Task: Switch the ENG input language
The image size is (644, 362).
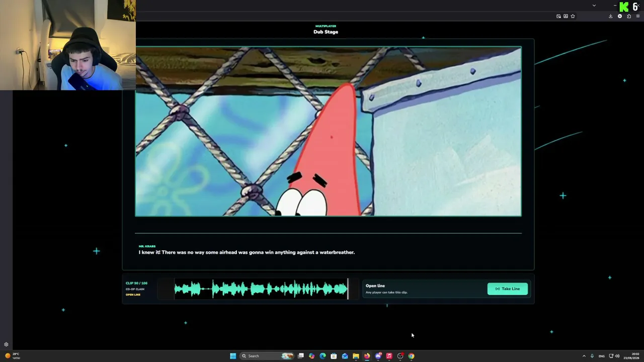Action: pyautogui.click(x=602, y=356)
